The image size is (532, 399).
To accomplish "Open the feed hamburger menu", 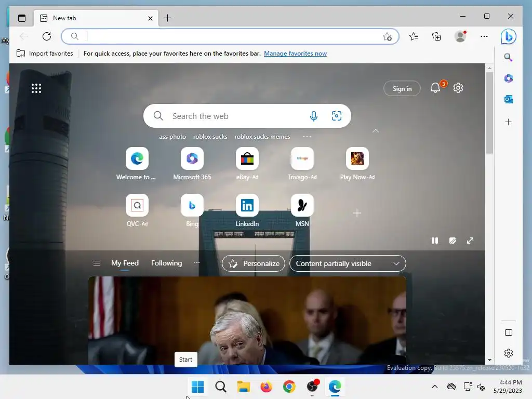I will click(96, 263).
